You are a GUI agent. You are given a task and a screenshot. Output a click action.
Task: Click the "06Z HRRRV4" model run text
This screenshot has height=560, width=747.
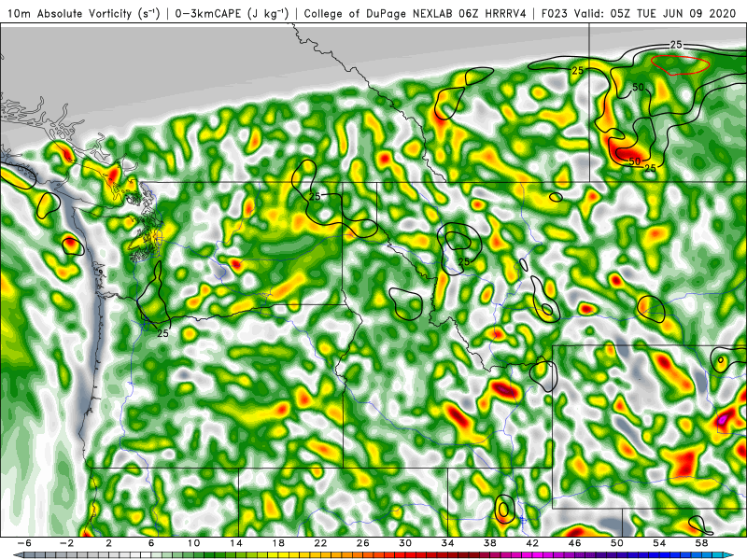click(493, 14)
